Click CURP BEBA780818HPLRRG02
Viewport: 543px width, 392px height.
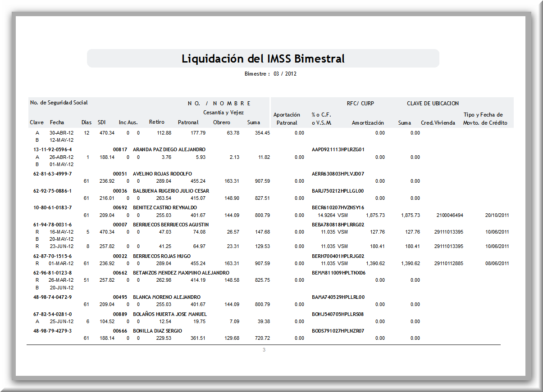[338, 225]
